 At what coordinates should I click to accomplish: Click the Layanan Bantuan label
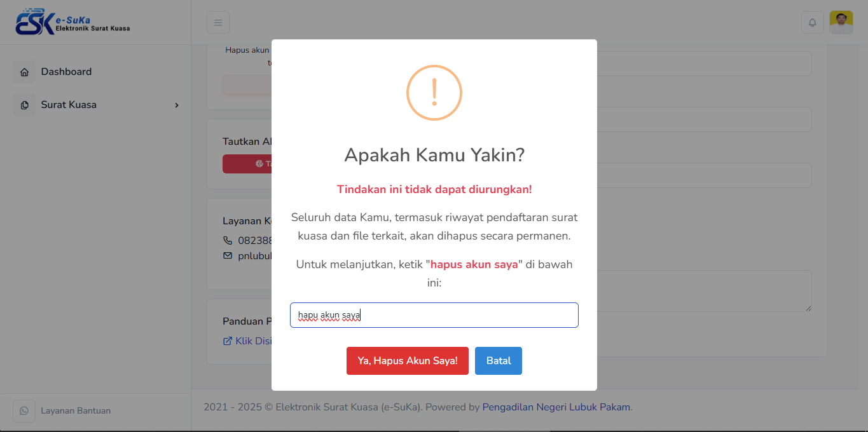tap(76, 411)
